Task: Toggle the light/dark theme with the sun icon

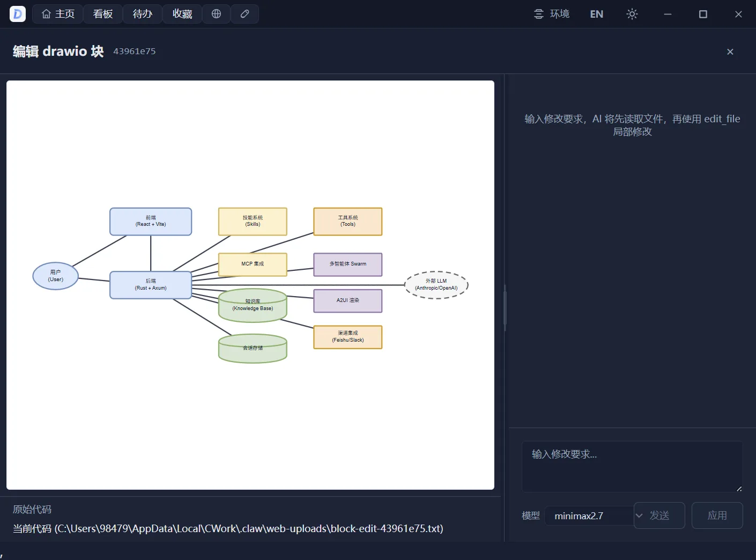Action: pos(632,14)
